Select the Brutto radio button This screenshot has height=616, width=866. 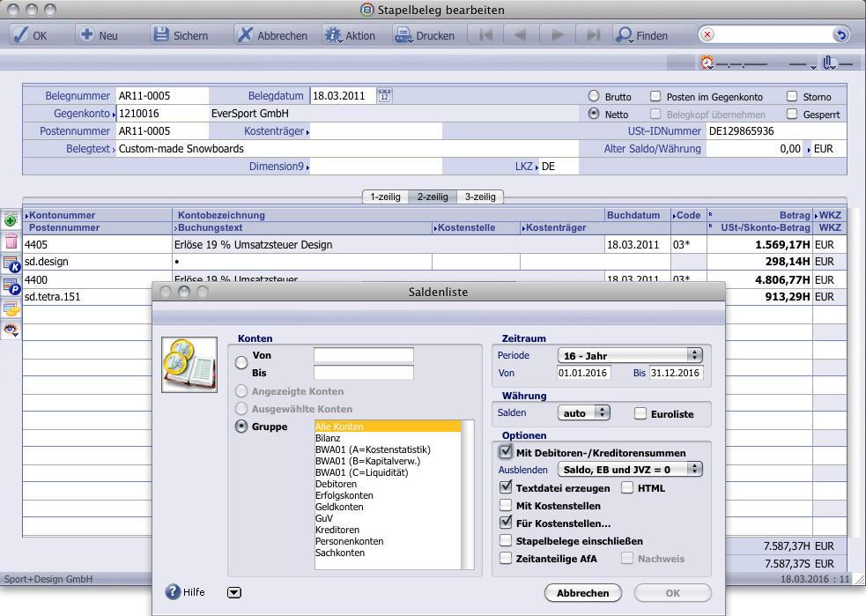594,96
